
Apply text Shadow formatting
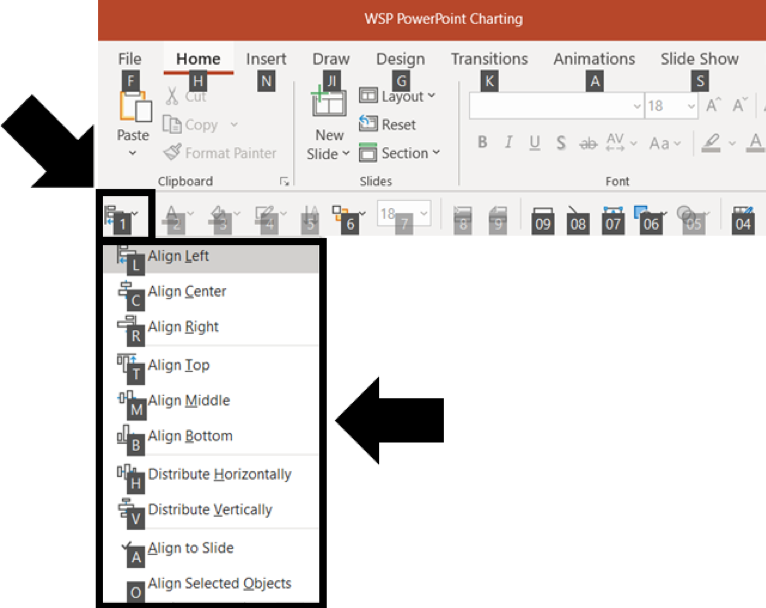click(561, 143)
